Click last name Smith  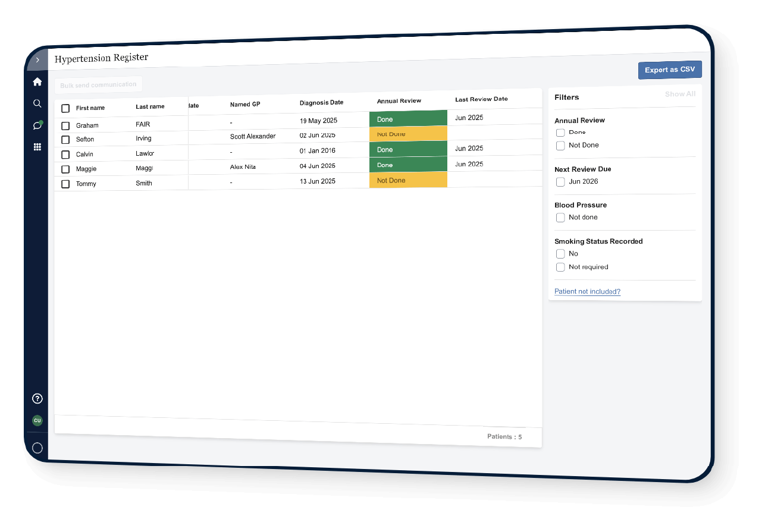[x=144, y=183]
